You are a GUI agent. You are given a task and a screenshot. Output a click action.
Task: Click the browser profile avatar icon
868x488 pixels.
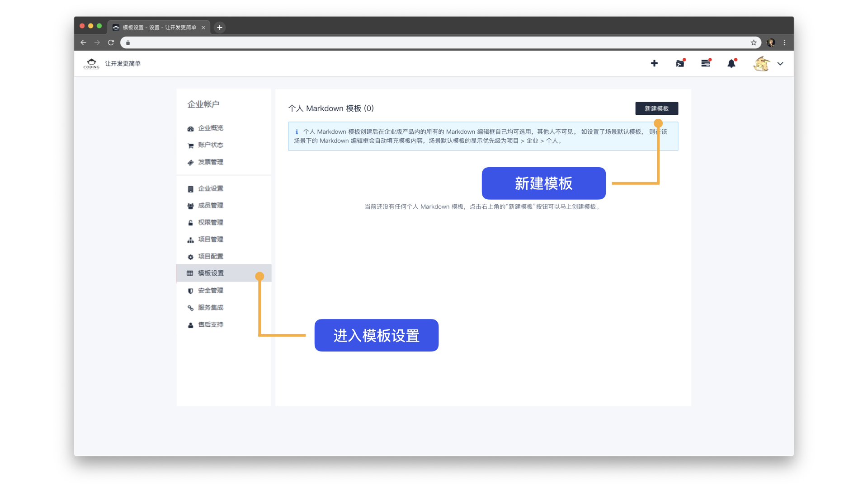[771, 42]
